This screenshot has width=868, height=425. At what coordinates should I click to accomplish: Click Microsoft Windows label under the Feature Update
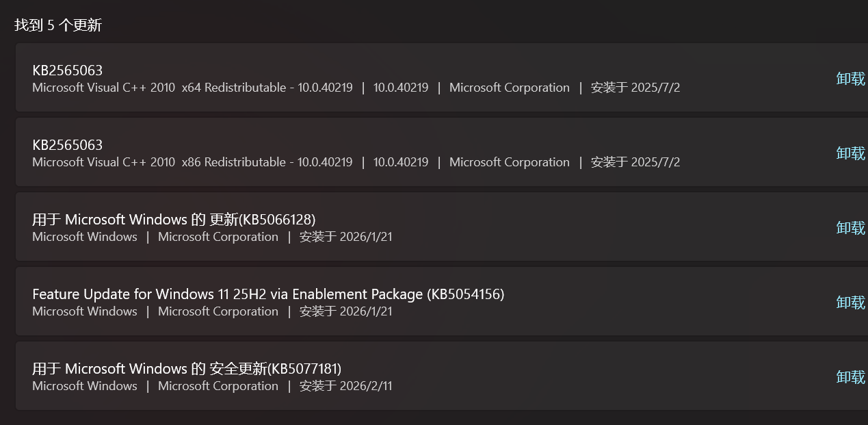pos(84,311)
